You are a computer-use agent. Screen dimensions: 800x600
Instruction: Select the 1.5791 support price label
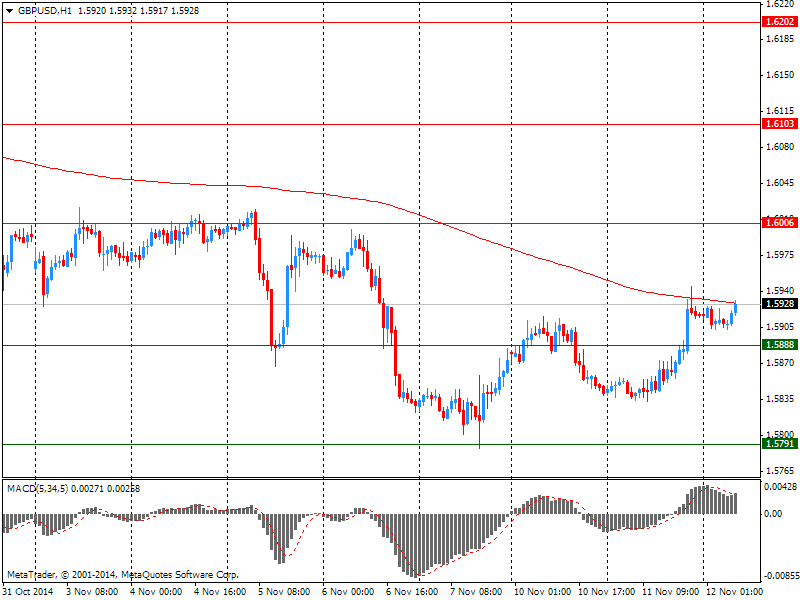[x=780, y=444]
